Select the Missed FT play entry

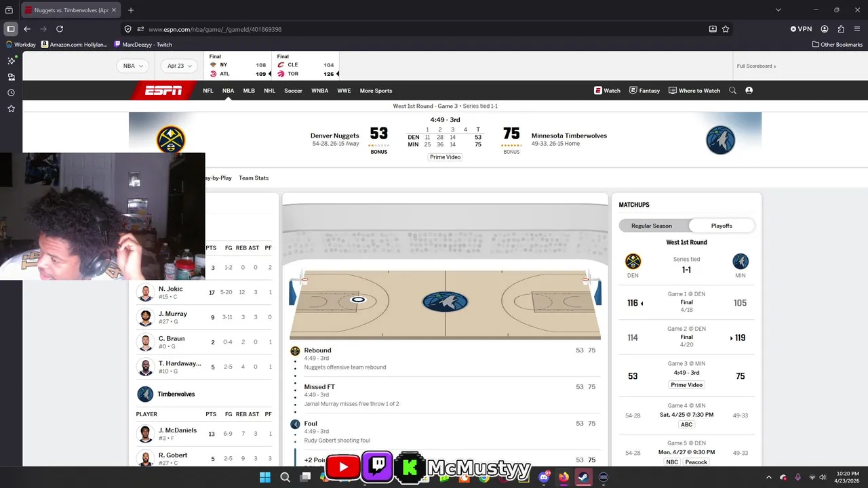coord(445,394)
